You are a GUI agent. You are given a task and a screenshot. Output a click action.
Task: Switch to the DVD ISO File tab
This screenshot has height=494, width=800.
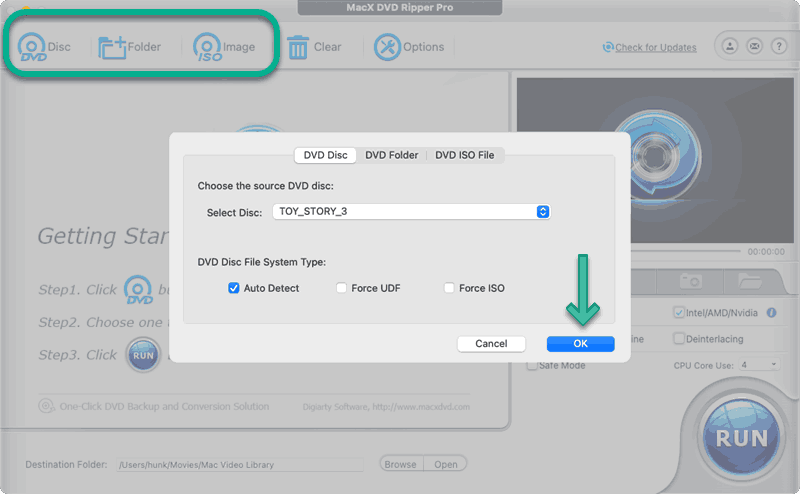point(464,155)
